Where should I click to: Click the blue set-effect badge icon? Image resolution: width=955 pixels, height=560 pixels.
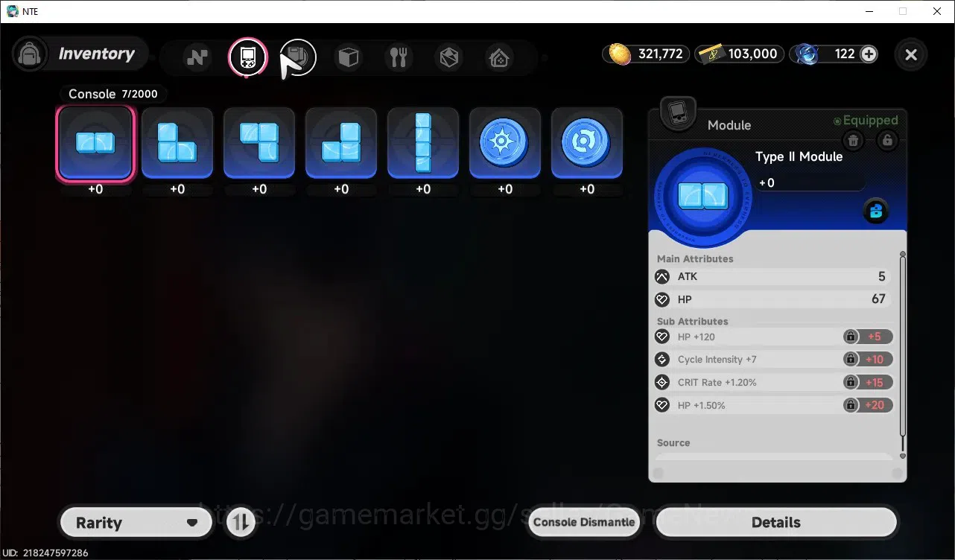click(x=877, y=211)
